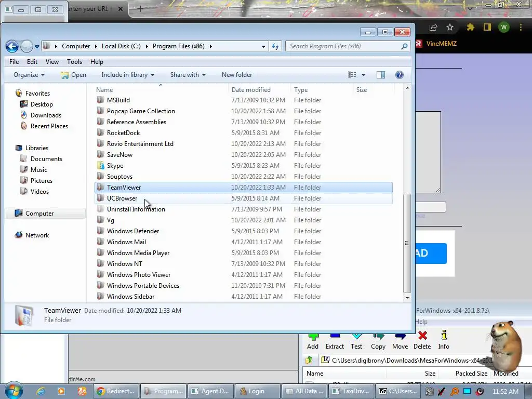Open the Organize dropdown
This screenshot has height=399, width=532.
[x=29, y=75]
